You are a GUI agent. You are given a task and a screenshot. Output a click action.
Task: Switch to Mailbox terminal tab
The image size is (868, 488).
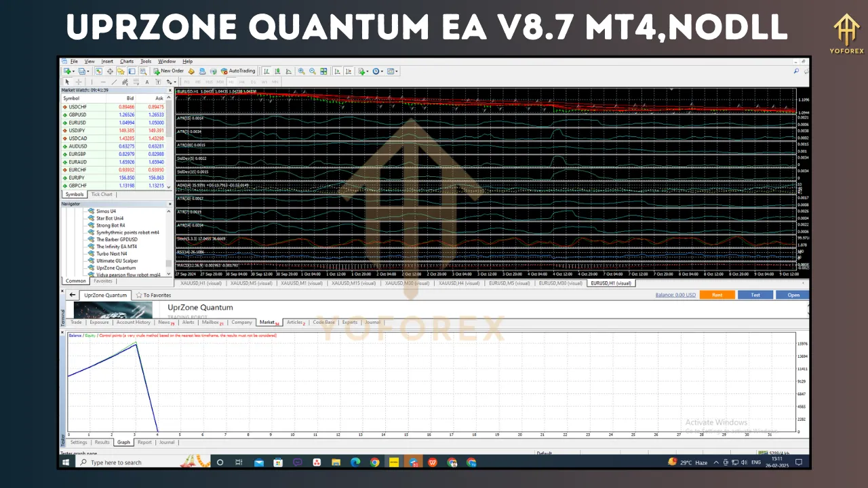(x=212, y=323)
